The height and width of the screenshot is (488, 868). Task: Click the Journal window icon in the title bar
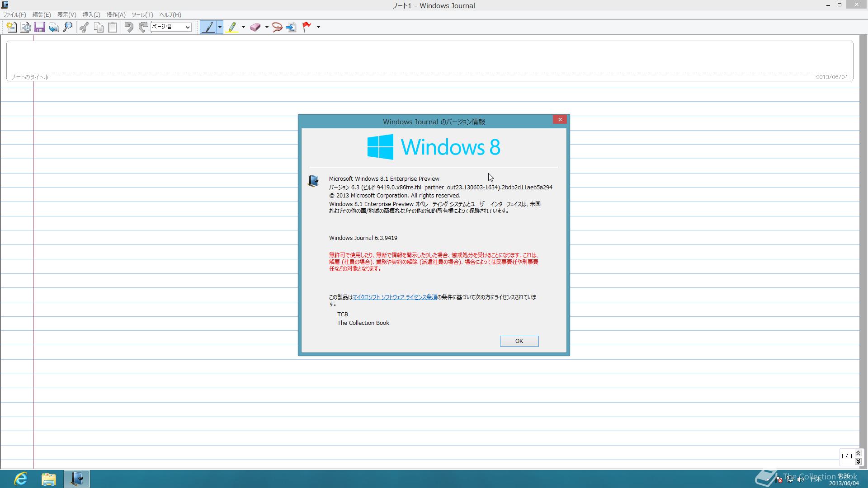click(5, 5)
